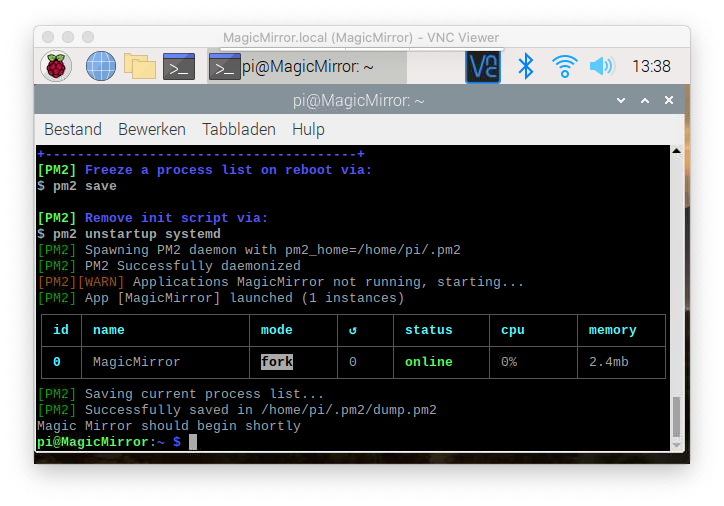This screenshot has width=724, height=506.
Task: Click the 'mode' column header
Action: pos(277,330)
